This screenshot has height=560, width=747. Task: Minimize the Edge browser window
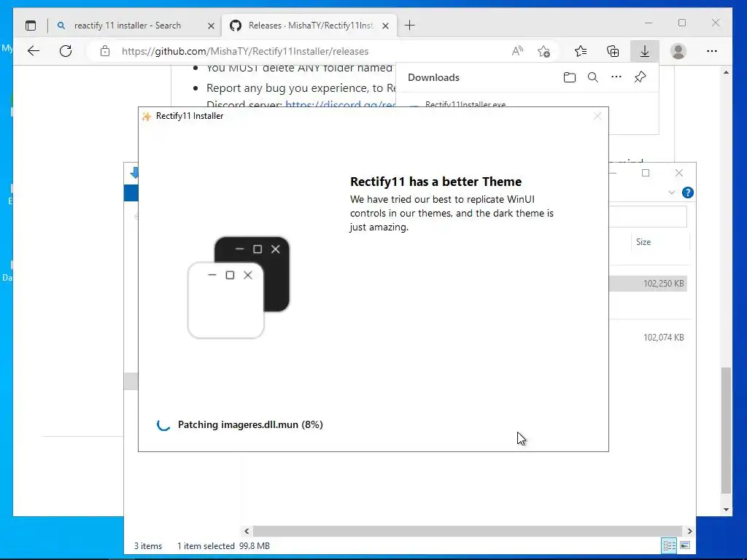click(x=649, y=23)
